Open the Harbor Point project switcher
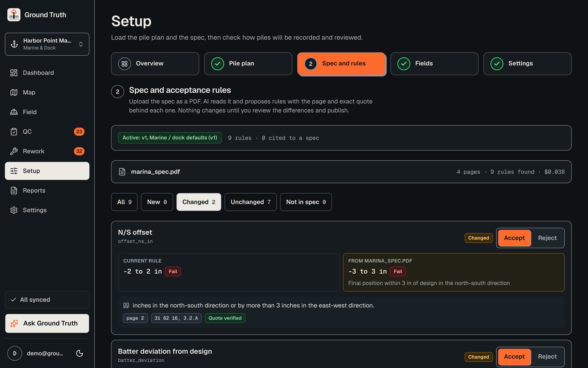Screen dimensions: 588x368 47,44
